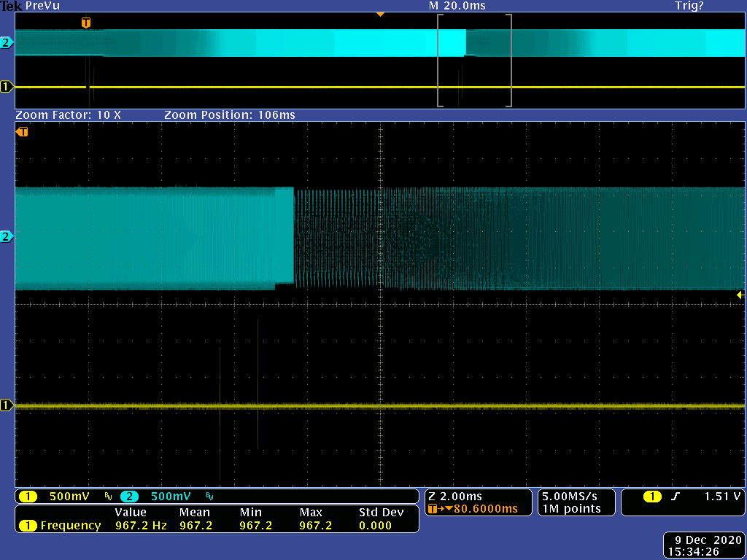747x560 pixels.
Task: Click the orange trigger position triangle at top center
Action: tap(379, 14)
